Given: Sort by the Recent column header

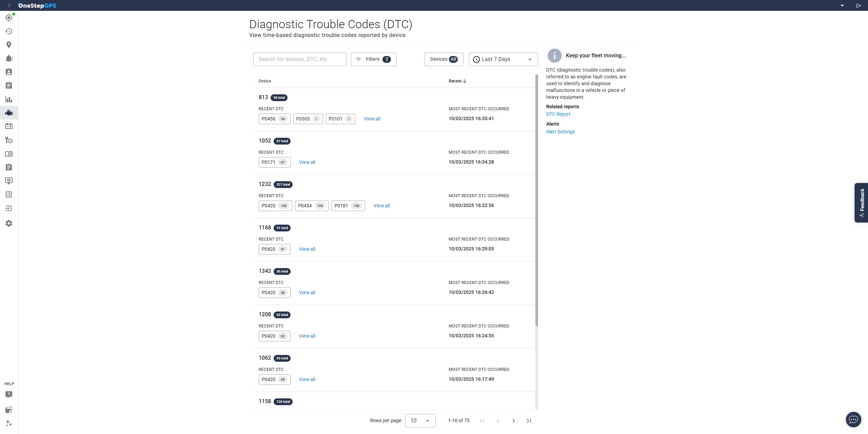Looking at the screenshot, I should pyautogui.click(x=457, y=81).
